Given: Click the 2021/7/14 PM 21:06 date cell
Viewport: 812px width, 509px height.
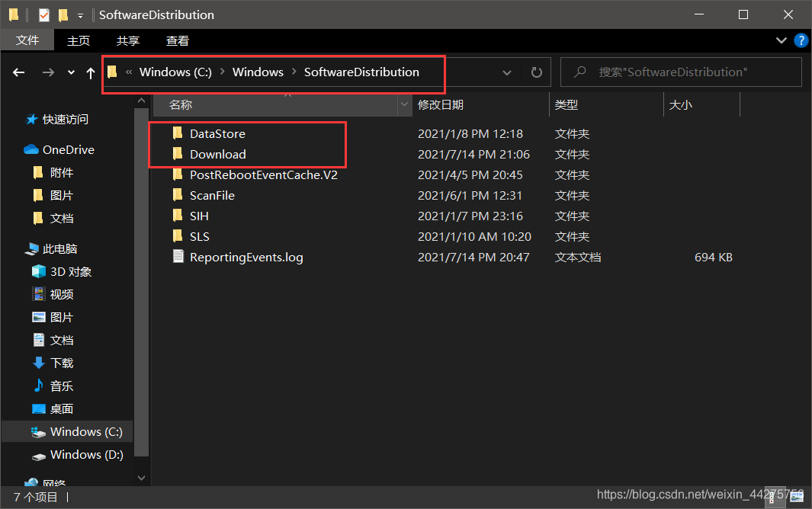Looking at the screenshot, I should (473, 155).
